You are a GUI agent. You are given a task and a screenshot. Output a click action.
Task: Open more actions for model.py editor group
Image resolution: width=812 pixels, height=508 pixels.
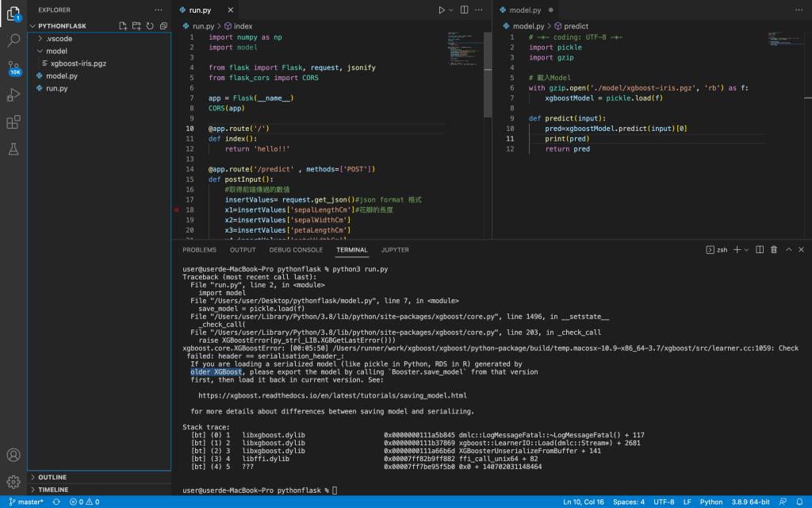[799, 10]
